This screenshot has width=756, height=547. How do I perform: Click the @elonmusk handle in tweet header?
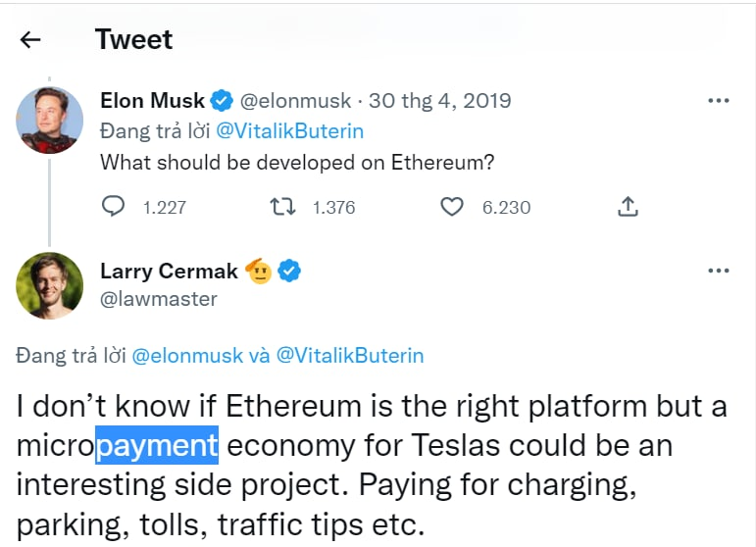tap(293, 100)
